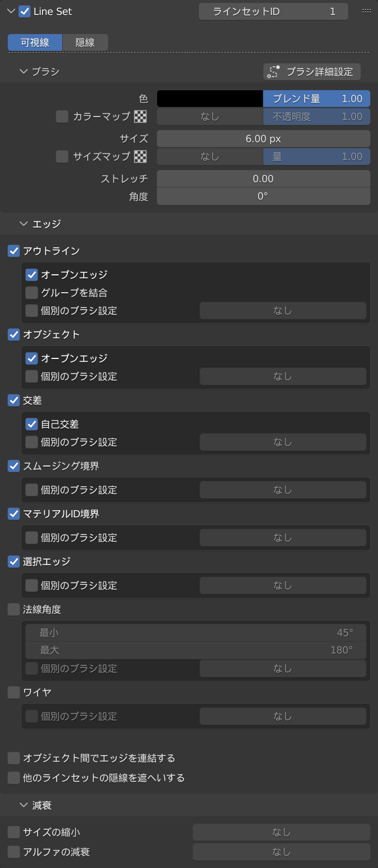
Task: Collapse the ブラシ section
Action: pyautogui.click(x=24, y=72)
